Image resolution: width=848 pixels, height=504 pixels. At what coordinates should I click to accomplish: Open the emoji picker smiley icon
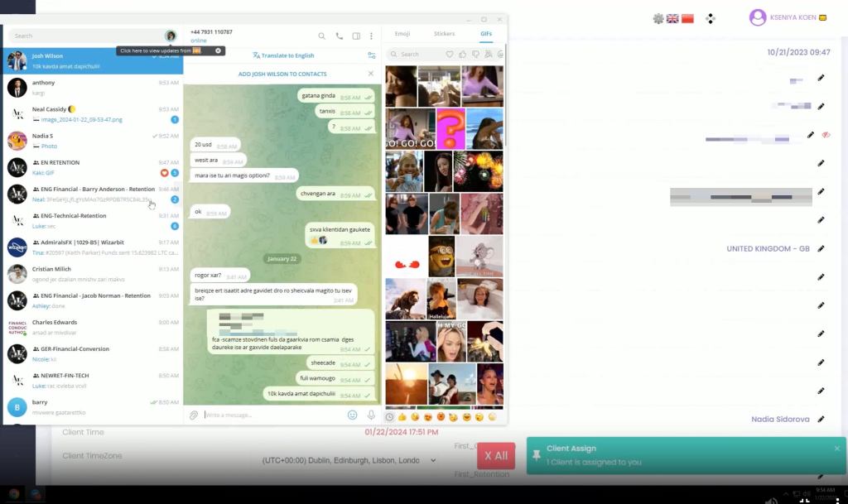pos(353,415)
